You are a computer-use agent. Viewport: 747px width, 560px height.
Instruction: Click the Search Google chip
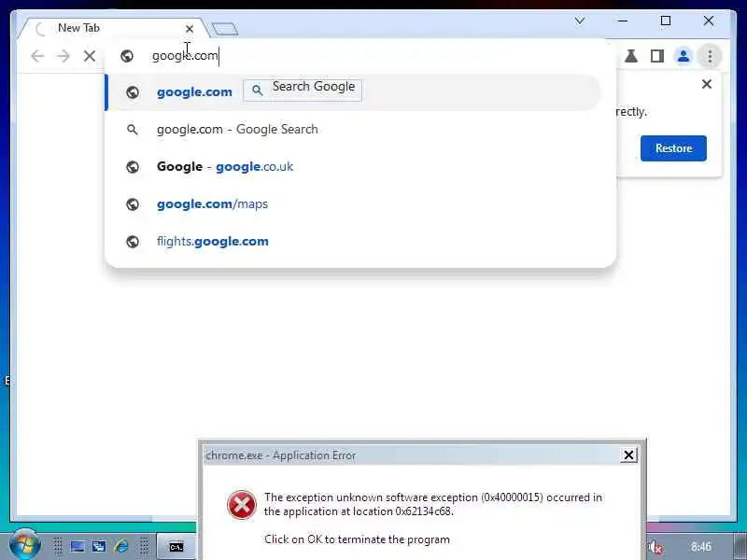point(303,90)
